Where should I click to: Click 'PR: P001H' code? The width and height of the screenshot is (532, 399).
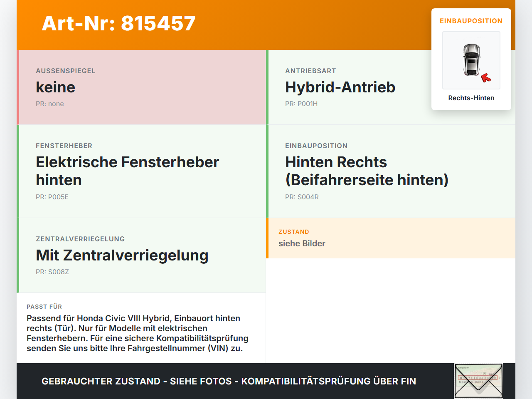301,104
